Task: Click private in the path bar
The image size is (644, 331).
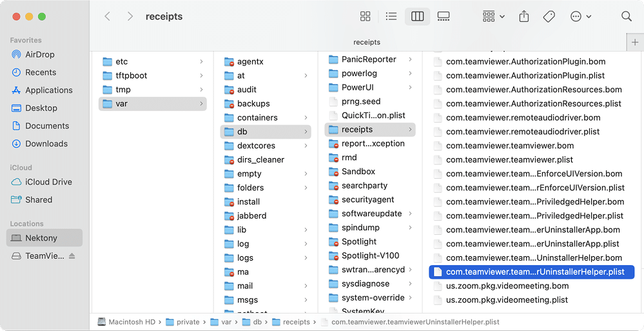Action: click(183, 322)
